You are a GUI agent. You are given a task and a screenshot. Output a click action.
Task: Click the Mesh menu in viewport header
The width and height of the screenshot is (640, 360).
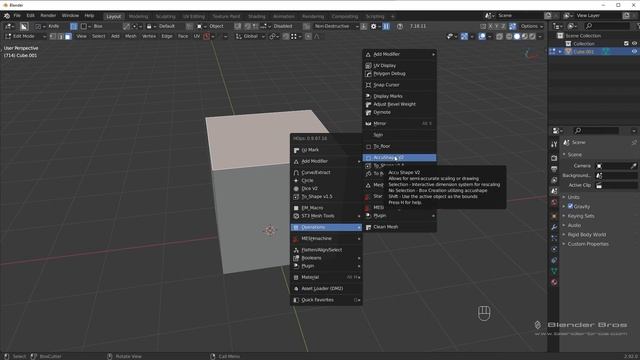pyautogui.click(x=130, y=36)
